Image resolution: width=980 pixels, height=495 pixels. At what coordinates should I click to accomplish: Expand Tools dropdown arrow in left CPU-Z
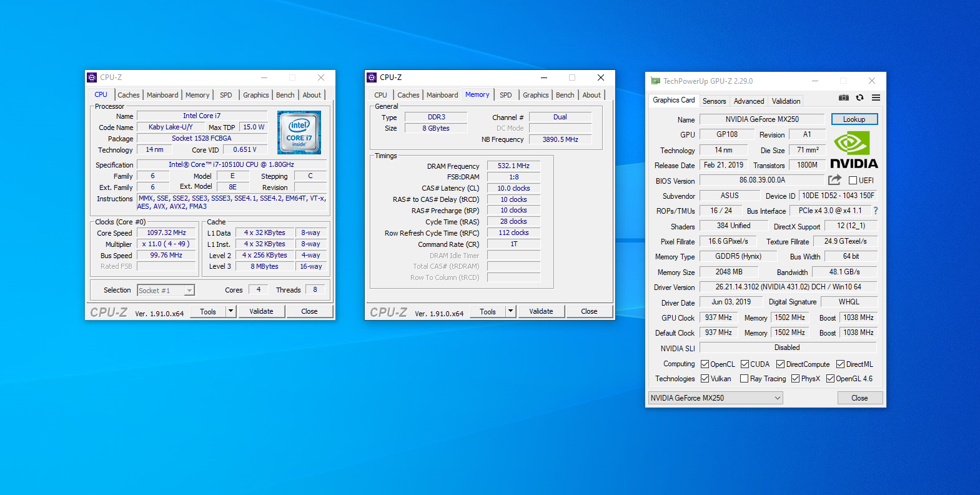[230, 311]
